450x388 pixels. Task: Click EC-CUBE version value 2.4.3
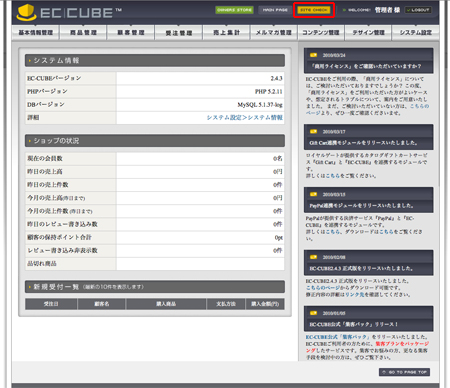pyautogui.click(x=276, y=78)
